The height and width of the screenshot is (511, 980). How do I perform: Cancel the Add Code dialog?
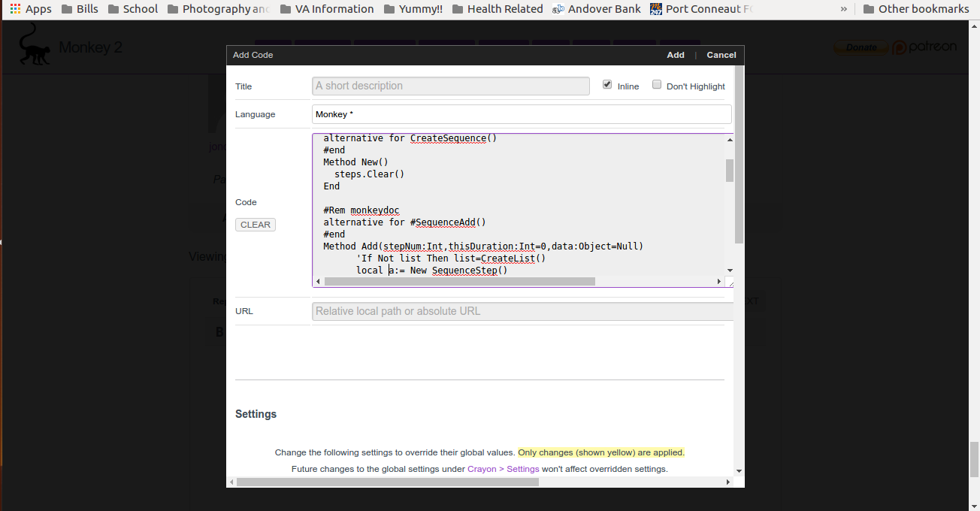click(721, 55)
